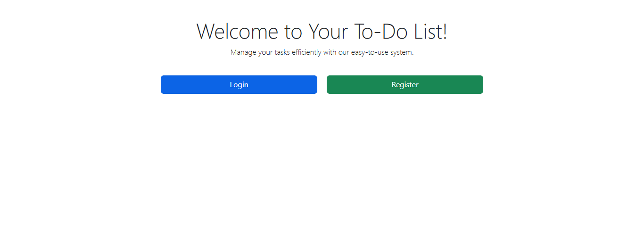Click the word "Welcome" in the heading
Viewport: 644px width, 246px height.
point(237,32)
